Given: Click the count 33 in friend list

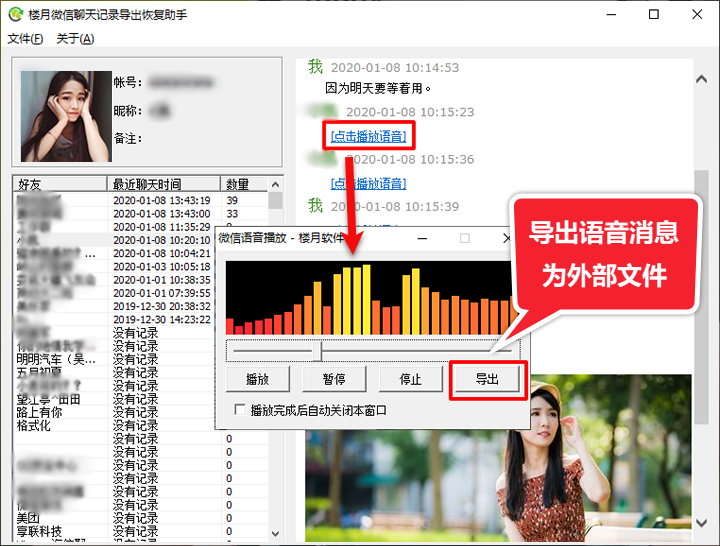Looking at the screenshot, I should (x=232, y=214).
